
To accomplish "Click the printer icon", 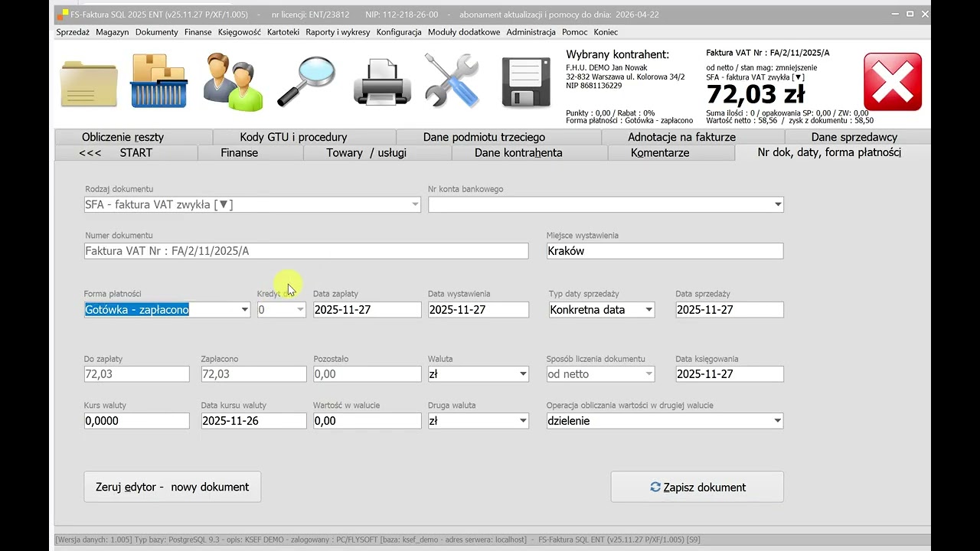I will pos(382,83).
